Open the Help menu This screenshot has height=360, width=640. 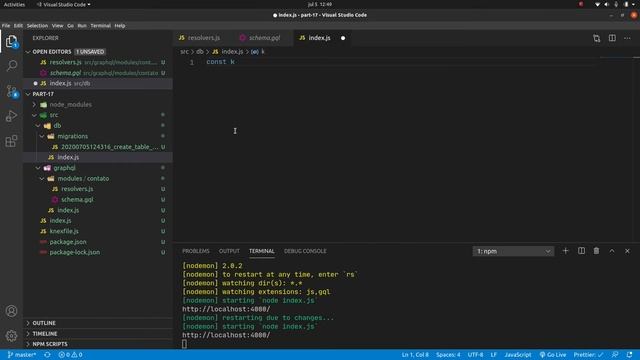point(120,25)
